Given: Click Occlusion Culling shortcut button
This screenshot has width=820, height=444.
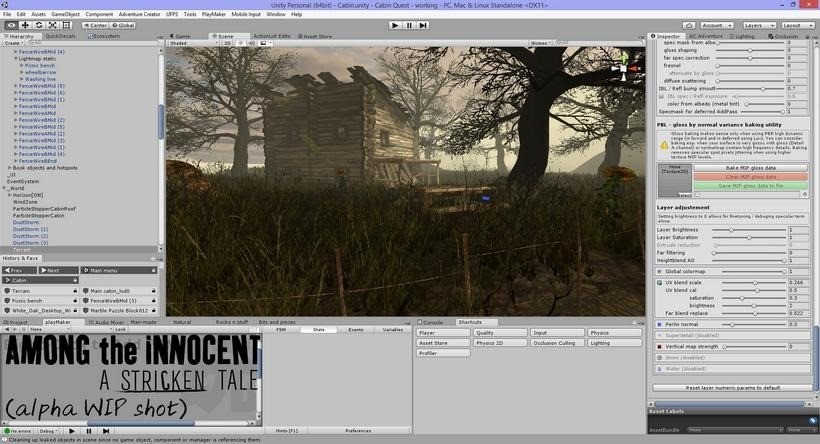Looking at the screenshot, I should [x=556, y=343].
